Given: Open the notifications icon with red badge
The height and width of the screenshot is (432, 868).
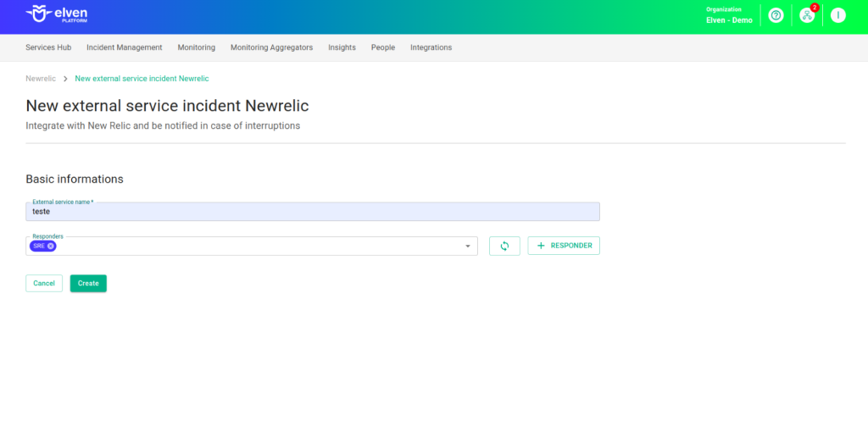Looking at the screenshot, I should click(807, 15).
